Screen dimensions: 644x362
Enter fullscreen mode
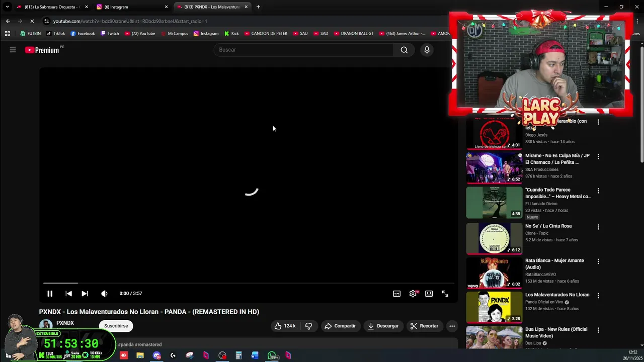445,294
